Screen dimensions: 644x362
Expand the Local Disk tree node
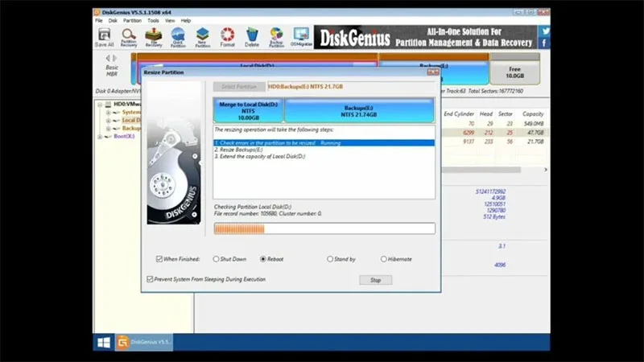(x=109, y=121)
